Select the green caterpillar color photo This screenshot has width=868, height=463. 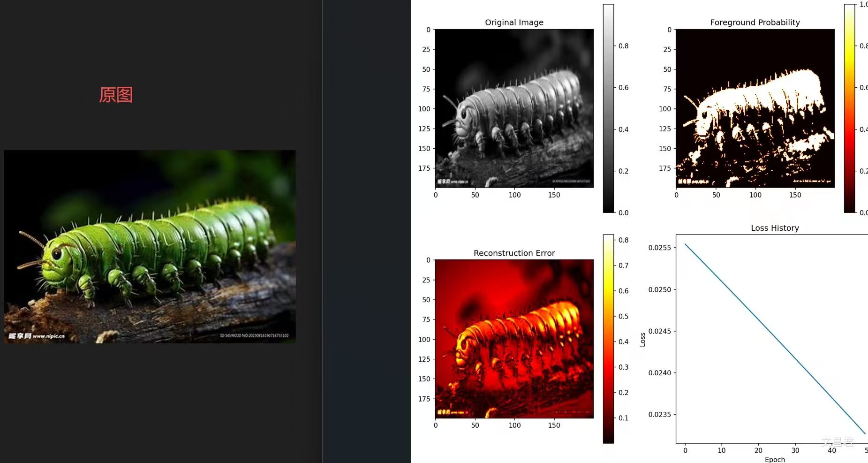point(150,246)
